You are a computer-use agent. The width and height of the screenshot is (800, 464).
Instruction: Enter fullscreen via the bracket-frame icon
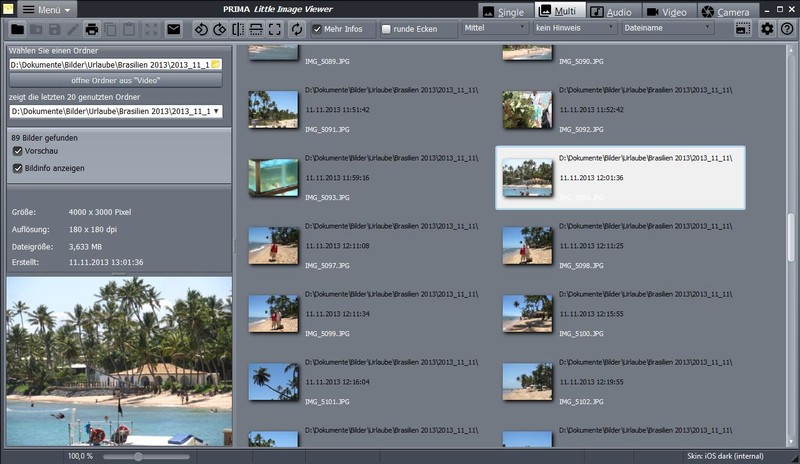[x=274, y=29]
